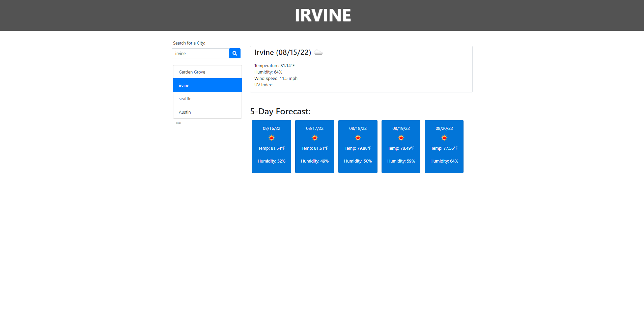Click the sun icon on 08/19/22 card
The width and height of the screenshot is (644, 315).
[x=401, y=138]
